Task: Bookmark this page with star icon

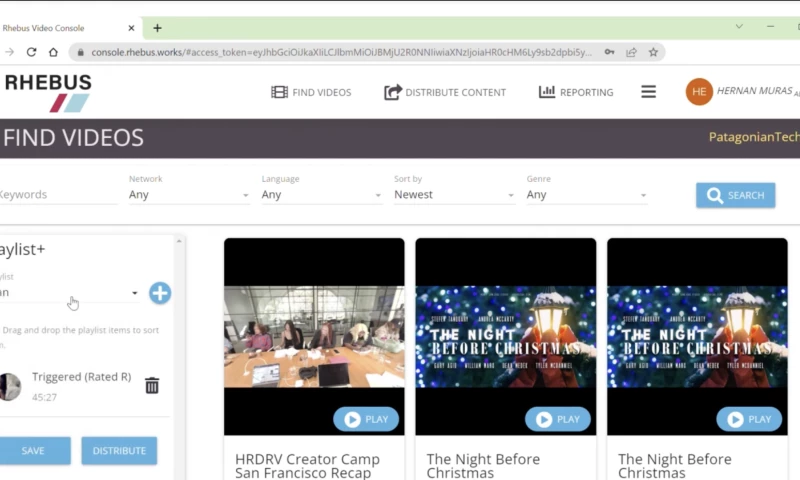Action: point(653,52)
